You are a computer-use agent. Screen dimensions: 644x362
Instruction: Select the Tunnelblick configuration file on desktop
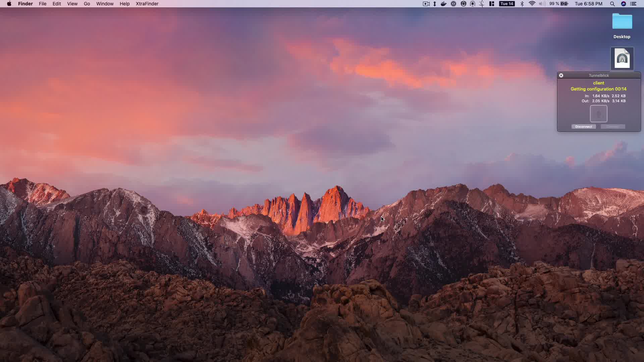622,59
